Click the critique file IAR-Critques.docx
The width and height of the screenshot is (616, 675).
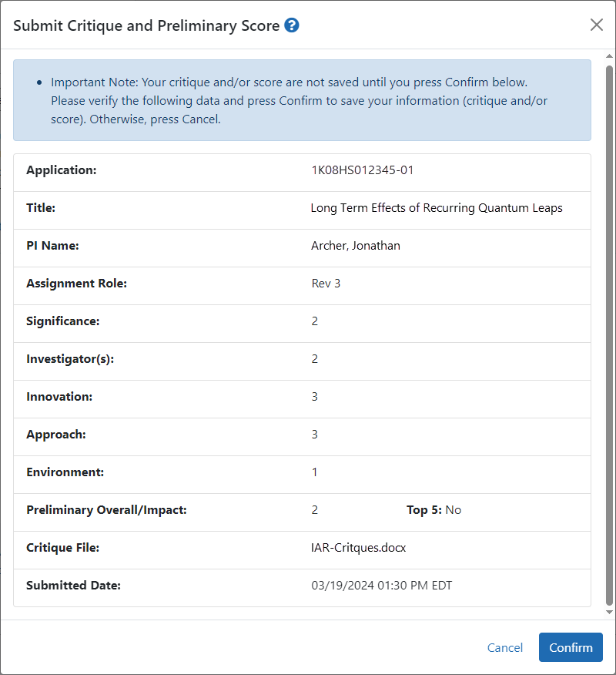click(358, 548)
